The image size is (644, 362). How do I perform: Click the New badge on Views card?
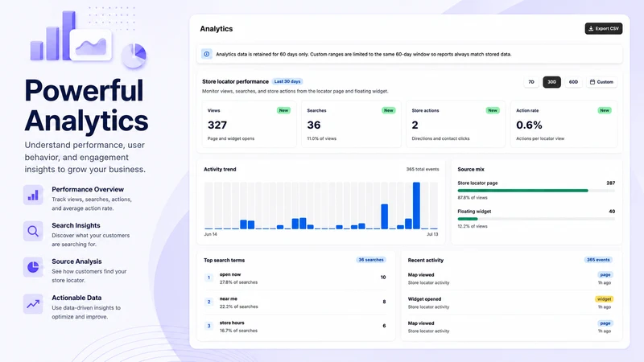[283, 110]
